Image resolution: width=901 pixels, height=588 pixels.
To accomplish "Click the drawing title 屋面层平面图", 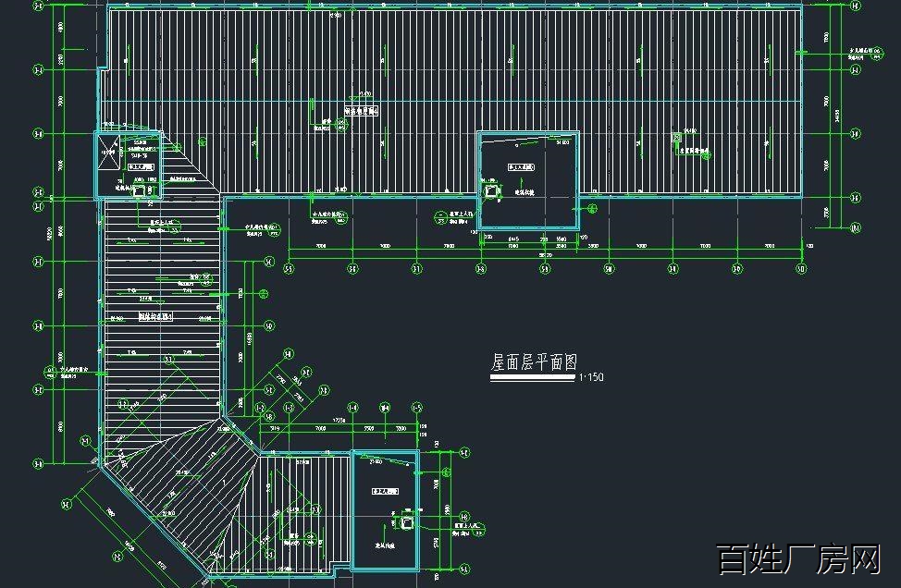I will 534,362.
